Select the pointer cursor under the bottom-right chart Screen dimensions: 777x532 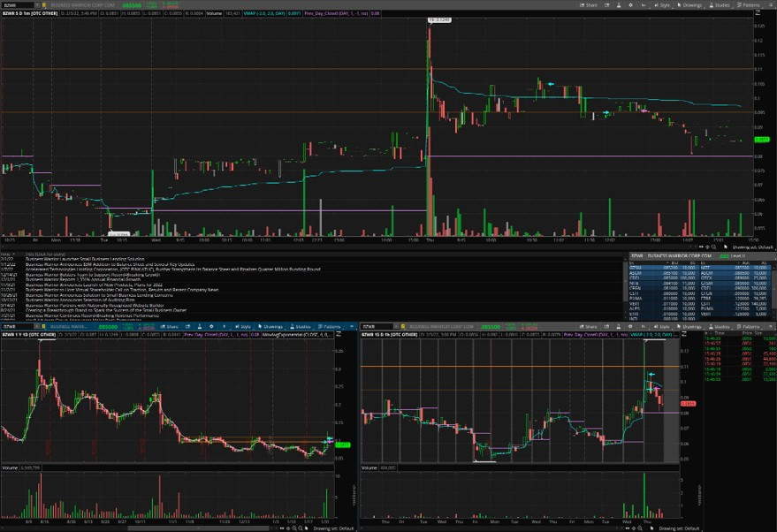click(651, 528)
